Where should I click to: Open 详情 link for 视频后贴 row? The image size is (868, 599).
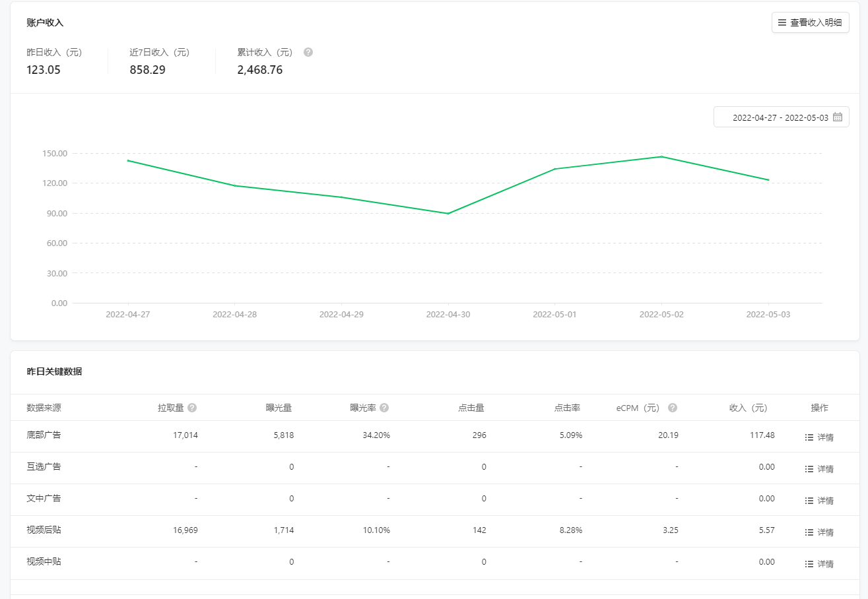point(825,532)
